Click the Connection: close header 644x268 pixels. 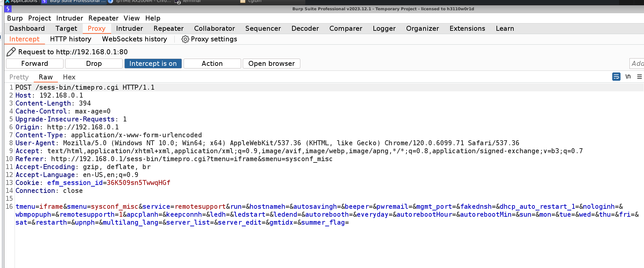tap(49, 191)
